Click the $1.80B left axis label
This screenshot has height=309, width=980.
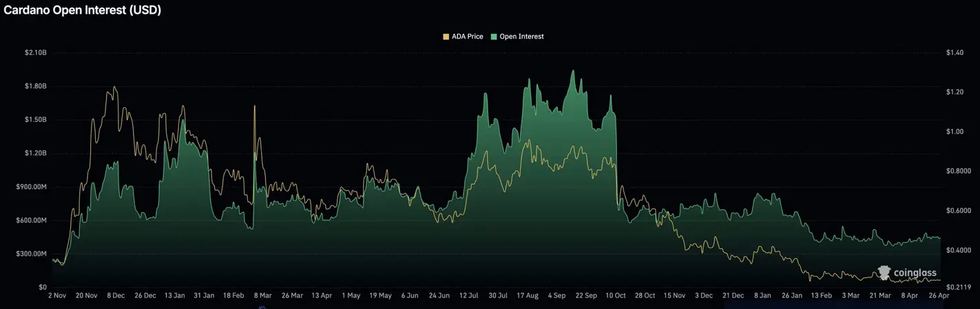[x=34, y=87]
